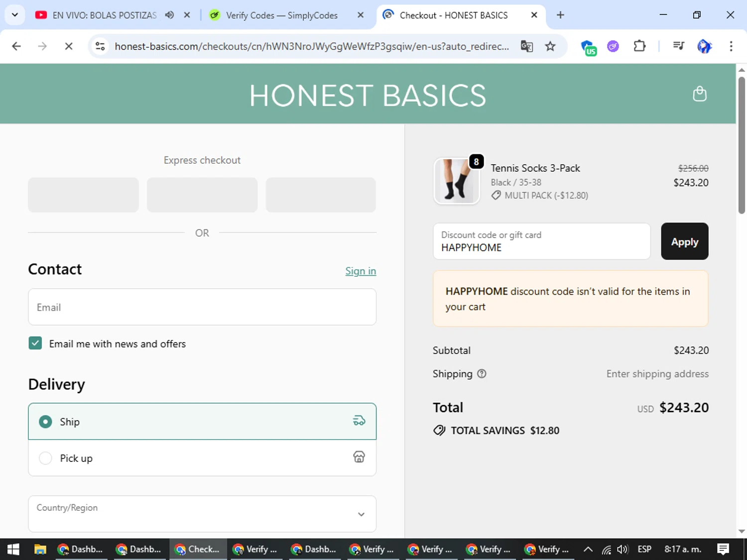Click the HAPPYHOME invalid code message

point(571,299)
